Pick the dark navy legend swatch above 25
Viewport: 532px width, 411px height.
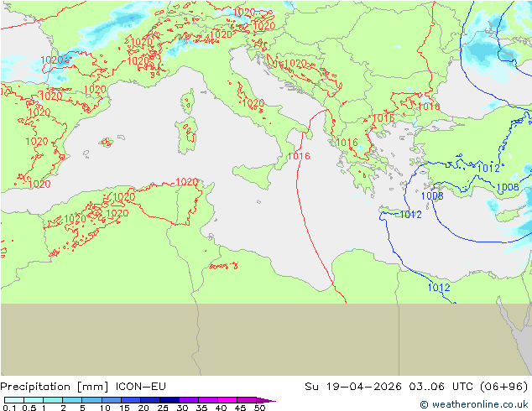coord(170,400)
